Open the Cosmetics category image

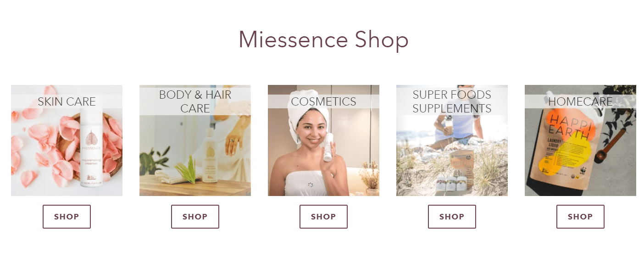323,140
